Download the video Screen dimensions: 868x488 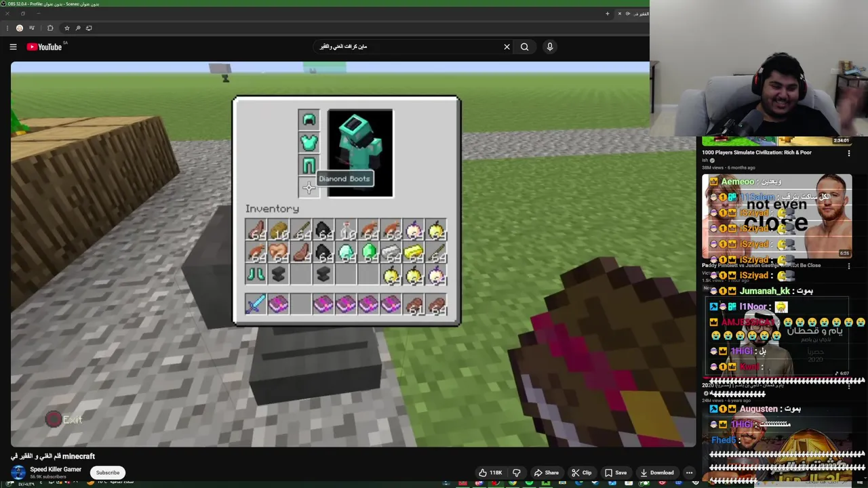(x=656, y=472)
